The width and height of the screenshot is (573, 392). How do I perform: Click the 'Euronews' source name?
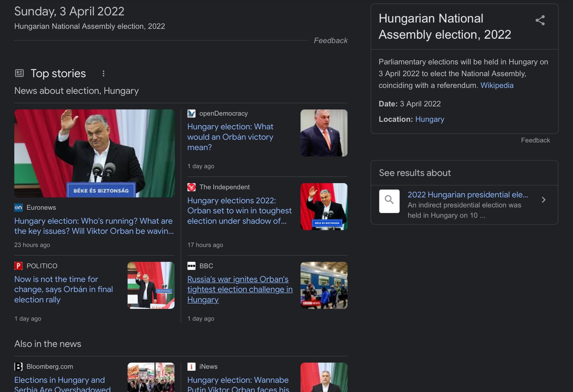tap(41, 207)
